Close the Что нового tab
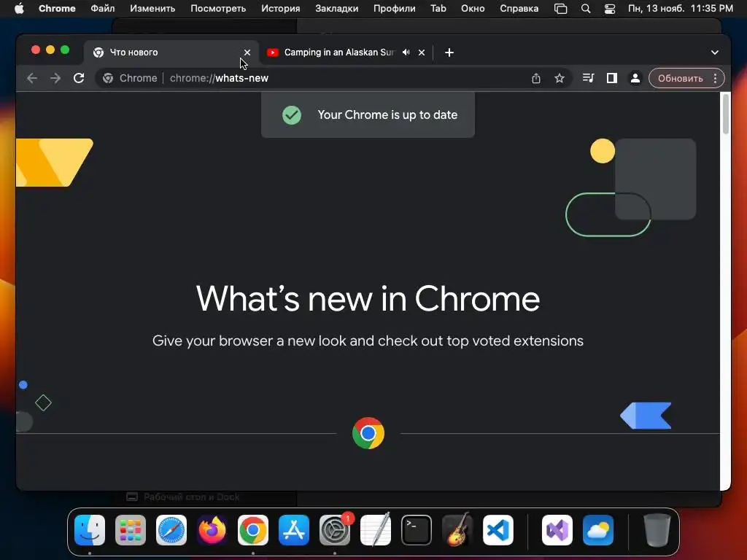 coord(247,52)
